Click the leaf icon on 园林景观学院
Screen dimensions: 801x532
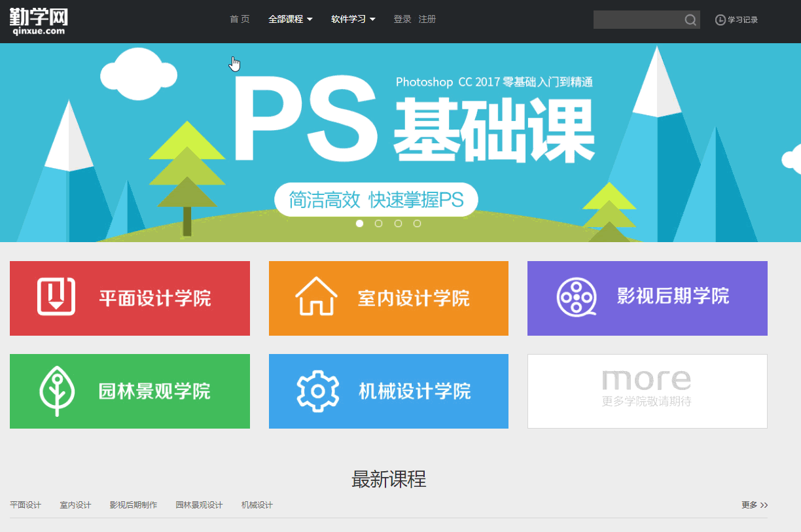57,391
